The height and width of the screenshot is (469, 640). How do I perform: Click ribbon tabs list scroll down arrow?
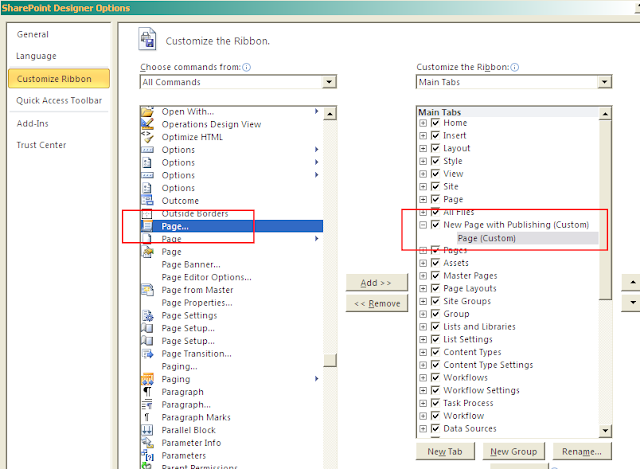[x=605, y=430]
